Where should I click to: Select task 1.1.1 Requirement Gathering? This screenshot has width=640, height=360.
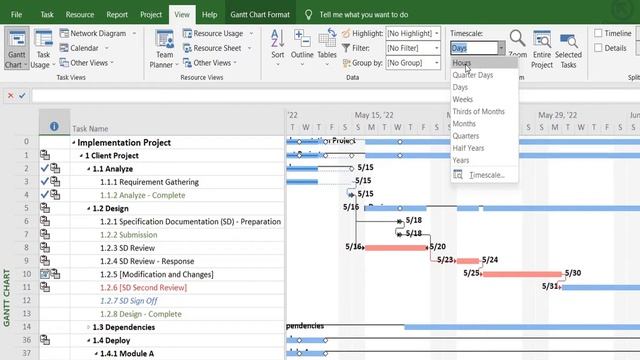(x=149, y=182)
